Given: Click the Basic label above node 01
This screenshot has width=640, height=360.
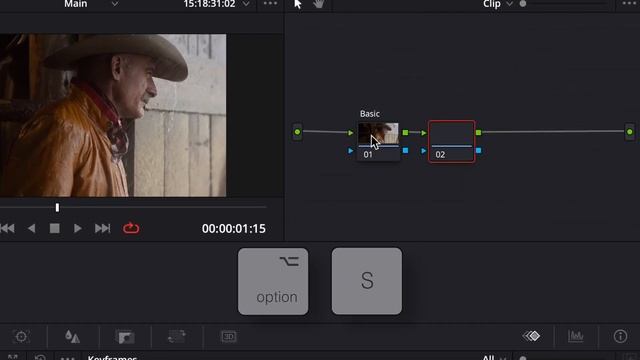Looking at the screenshot, I should (x=369, y=114).
